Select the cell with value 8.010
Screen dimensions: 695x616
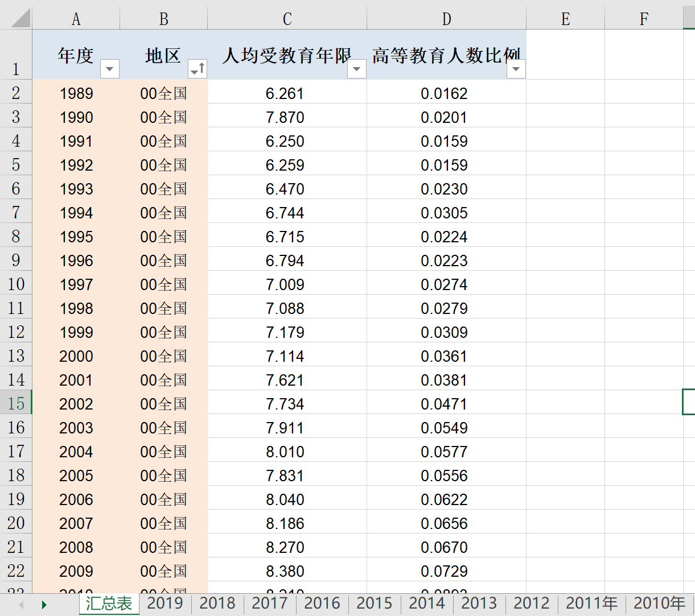tap(287, 451)
